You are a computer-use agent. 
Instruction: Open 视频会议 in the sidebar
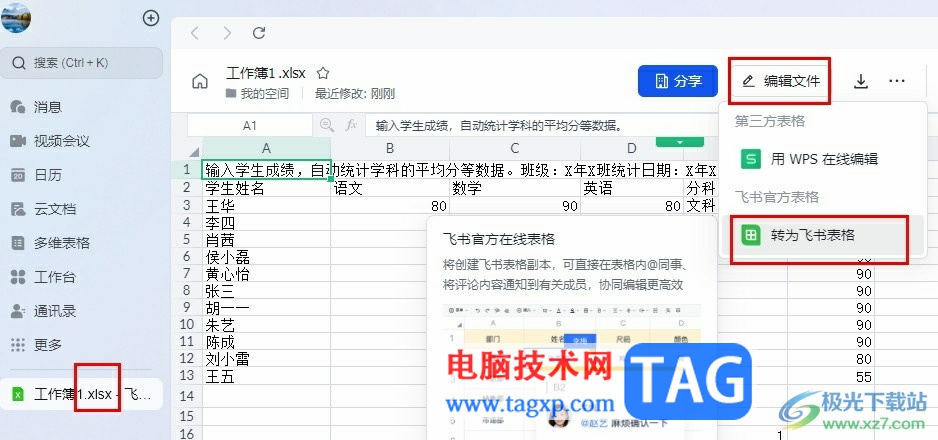pyautogui.click(x=50, y=141)
